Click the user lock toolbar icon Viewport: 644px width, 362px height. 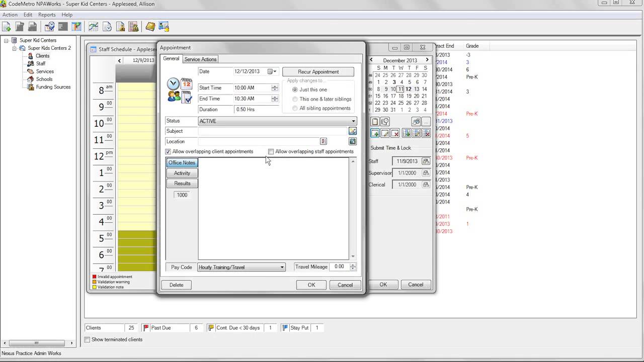pos(164,27)
